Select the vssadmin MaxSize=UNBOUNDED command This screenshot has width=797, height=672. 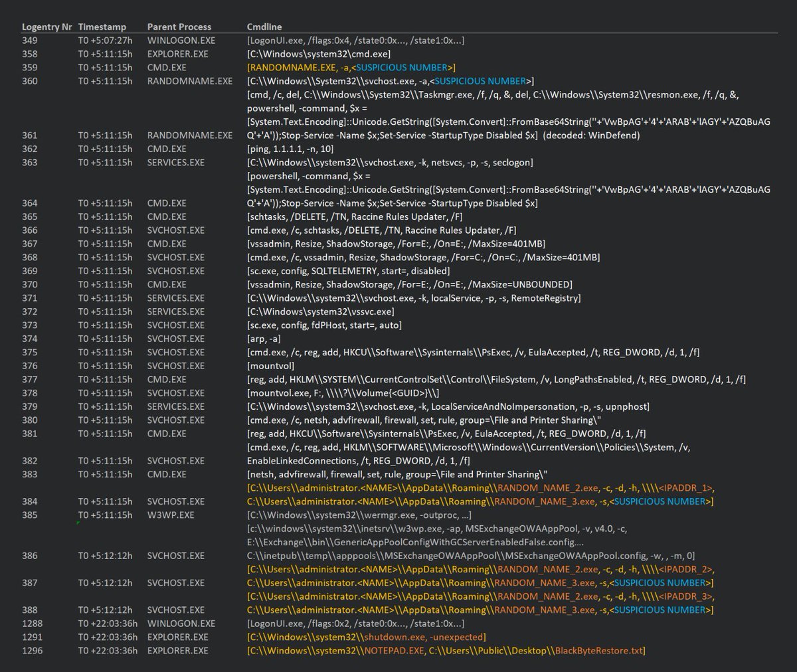(409, 285)
